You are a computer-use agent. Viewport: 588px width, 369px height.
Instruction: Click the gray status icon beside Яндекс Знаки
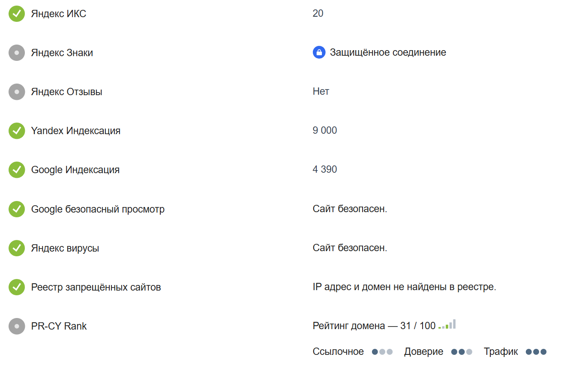point(17,53)
